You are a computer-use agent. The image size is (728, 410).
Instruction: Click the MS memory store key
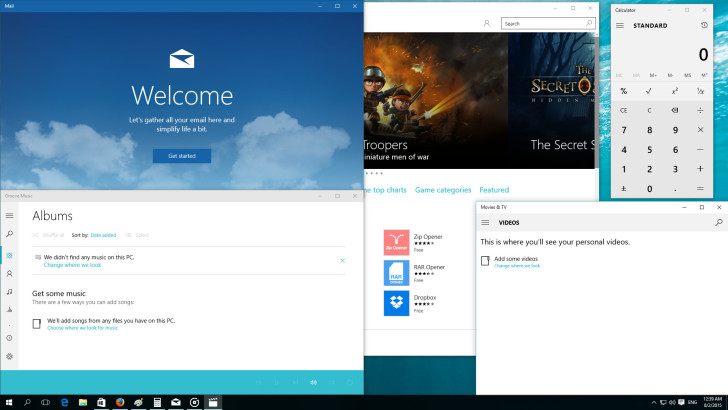point(687,75)
